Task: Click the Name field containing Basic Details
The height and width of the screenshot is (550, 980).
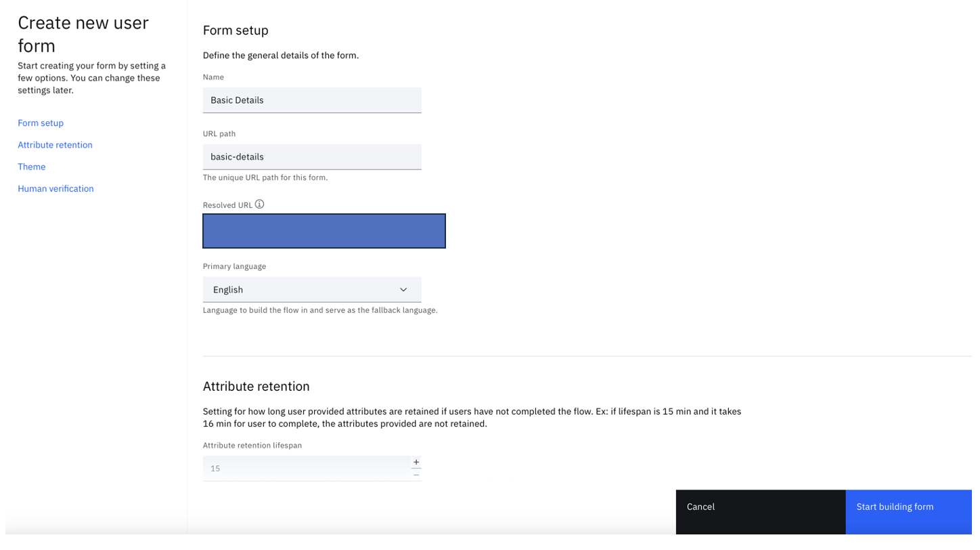Action: coord(311,100)
